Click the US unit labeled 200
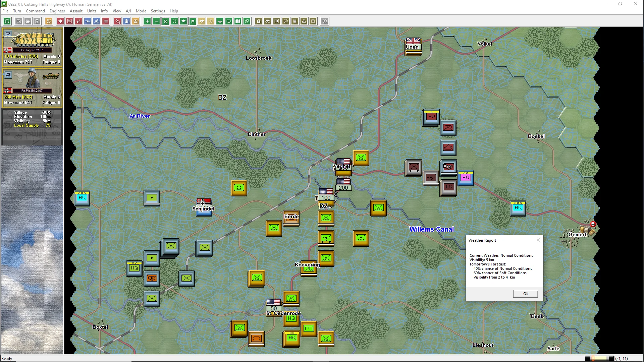The image size is (644, 362). (x=343, y=185)
